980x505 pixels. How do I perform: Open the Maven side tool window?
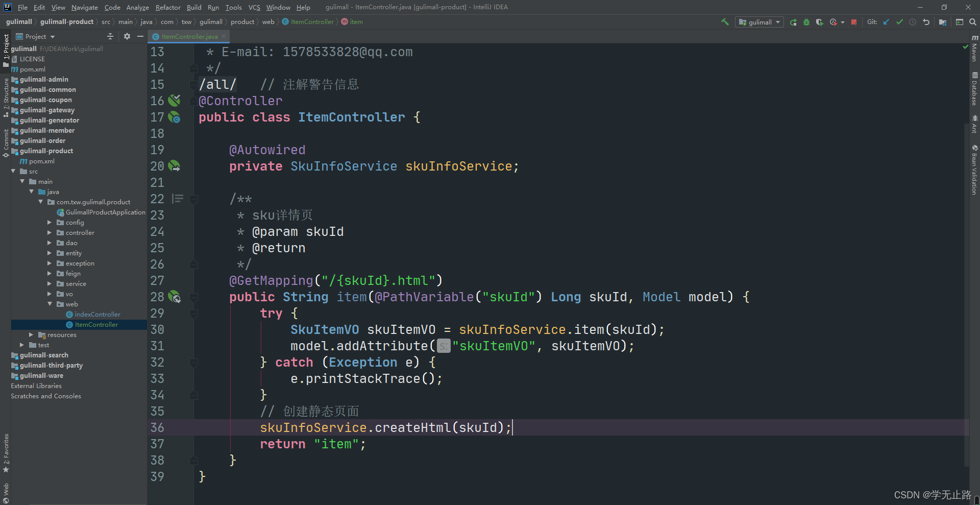974,49
